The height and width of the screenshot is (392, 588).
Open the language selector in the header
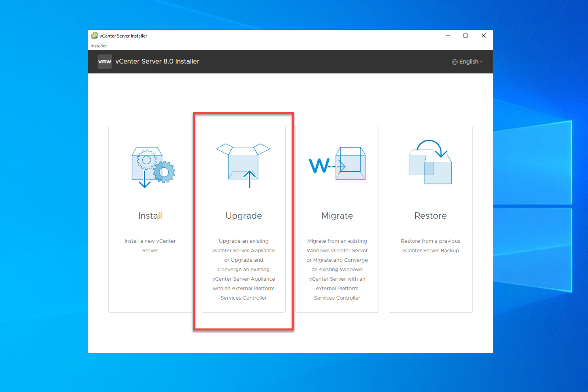pos(468,62)
